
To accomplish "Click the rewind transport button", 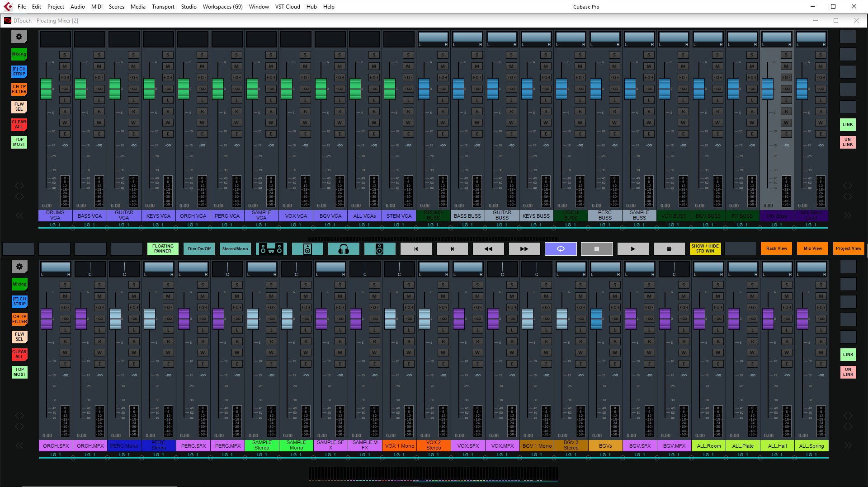I will click(488, 249).
